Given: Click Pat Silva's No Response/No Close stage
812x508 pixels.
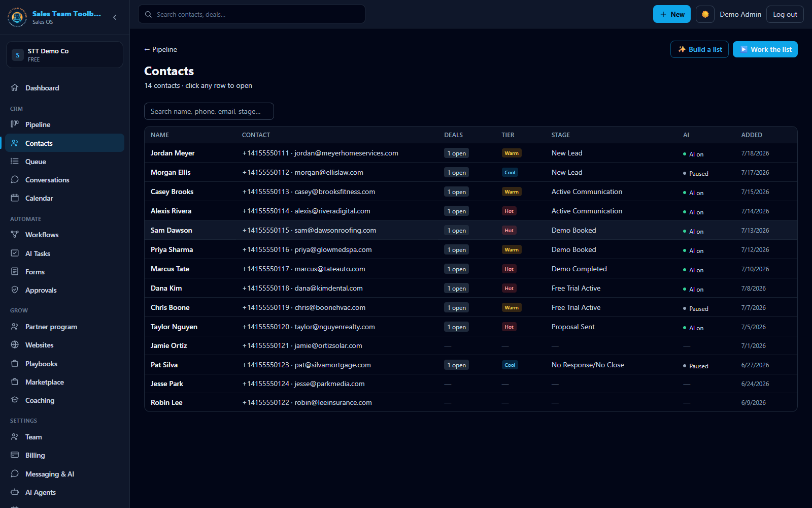Looking at the screenshot, I should coord(588,365).
